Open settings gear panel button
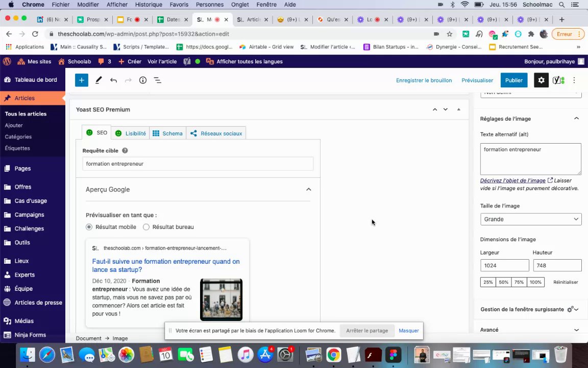The width and height of the screenshot is (588, 368). tap(541, 80)
